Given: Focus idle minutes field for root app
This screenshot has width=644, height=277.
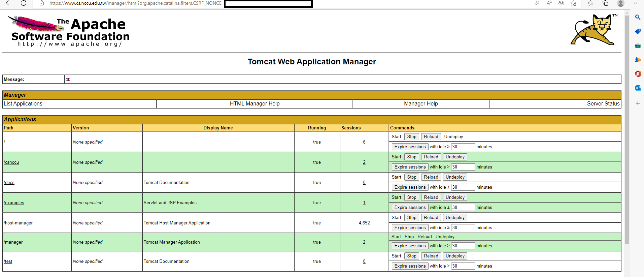Looking at the screenshot, I should (x=463, y=147).
